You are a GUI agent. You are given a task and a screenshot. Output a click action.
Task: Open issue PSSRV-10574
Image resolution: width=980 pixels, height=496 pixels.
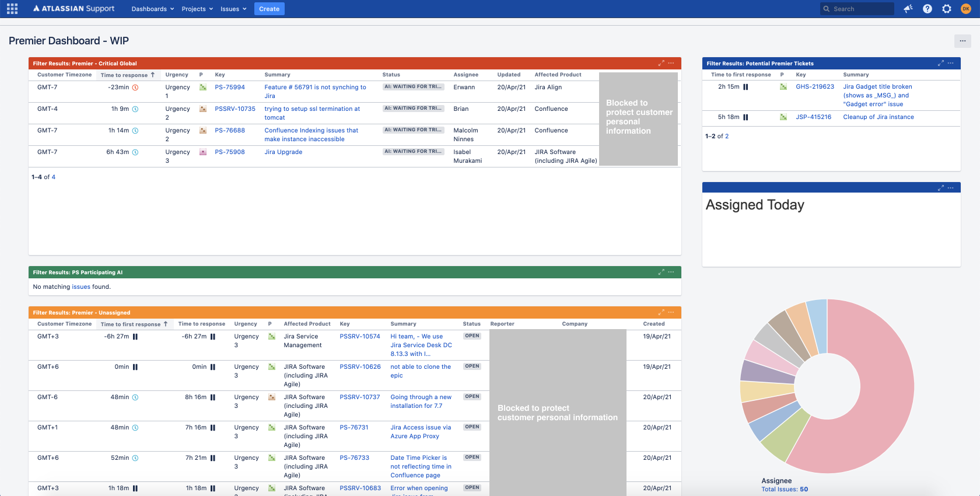360,337
